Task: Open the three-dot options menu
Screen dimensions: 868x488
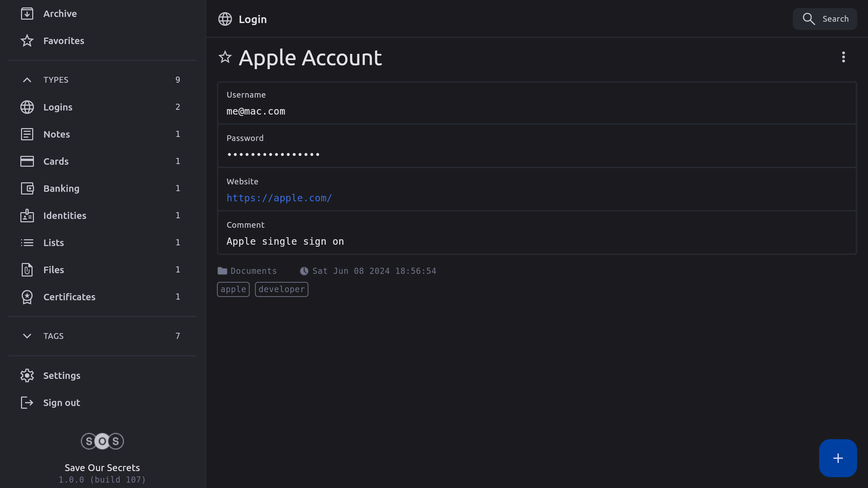Action: pos(843,57)
